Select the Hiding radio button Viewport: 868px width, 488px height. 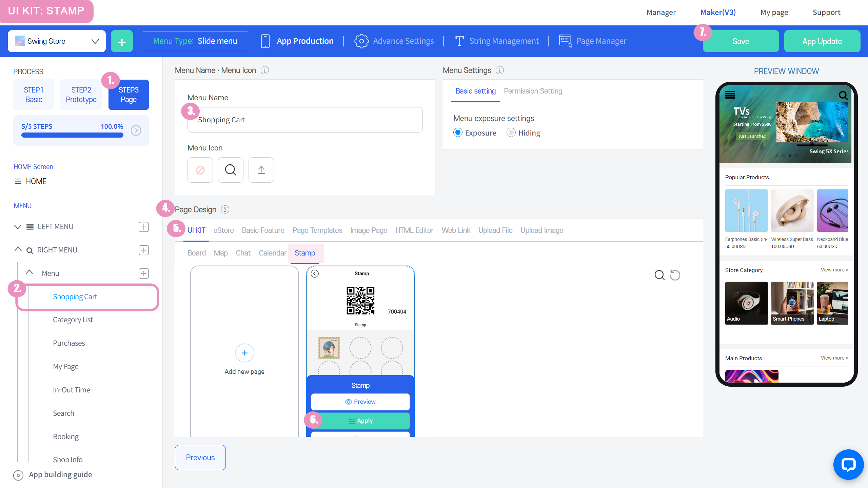(511, 133)
